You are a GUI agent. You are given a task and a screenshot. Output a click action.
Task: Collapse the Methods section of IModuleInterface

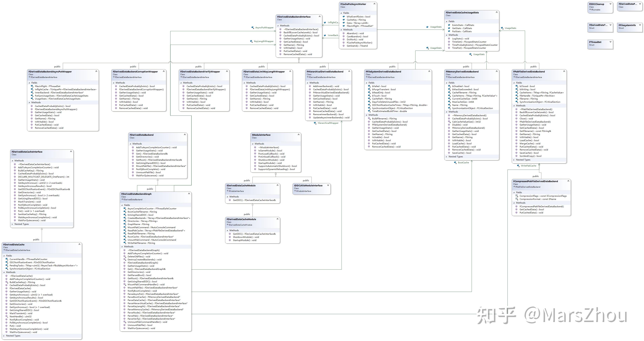tap(253, 144)
